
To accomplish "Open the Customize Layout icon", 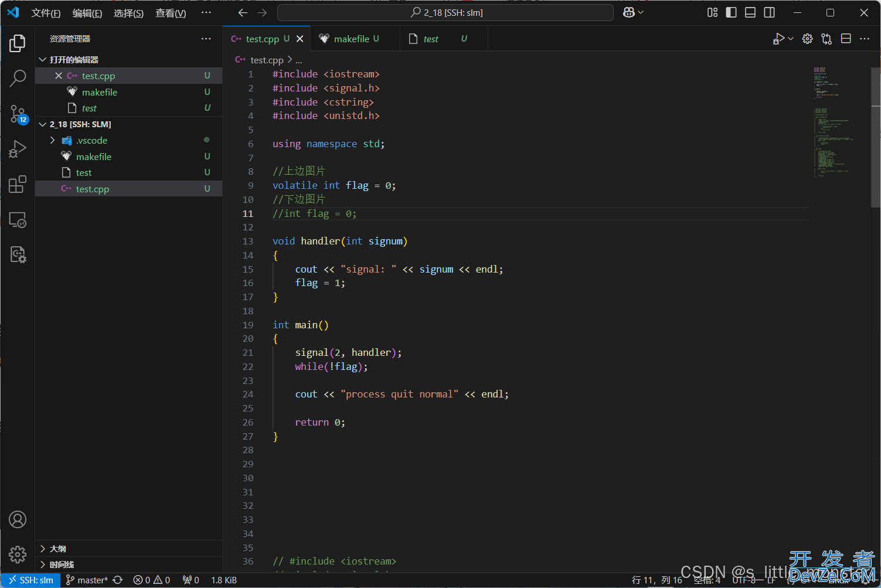I will [712, 12].
